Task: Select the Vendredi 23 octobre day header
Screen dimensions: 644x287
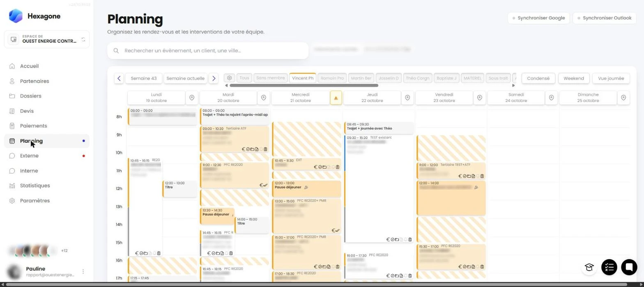Action: pos(444,98)
